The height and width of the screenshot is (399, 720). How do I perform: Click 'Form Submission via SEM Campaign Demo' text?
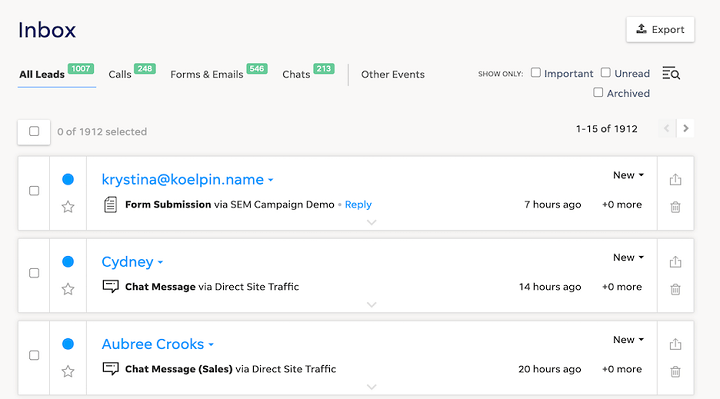230,204
